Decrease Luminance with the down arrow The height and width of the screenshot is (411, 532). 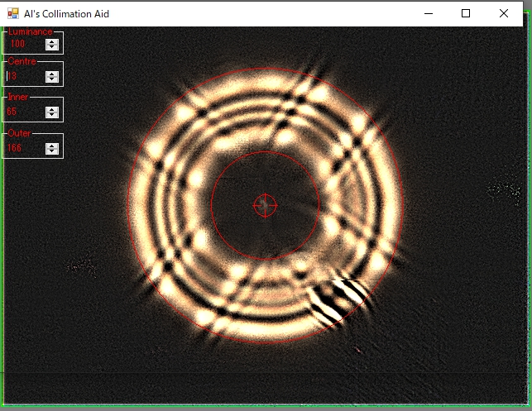tap(52, 47)
